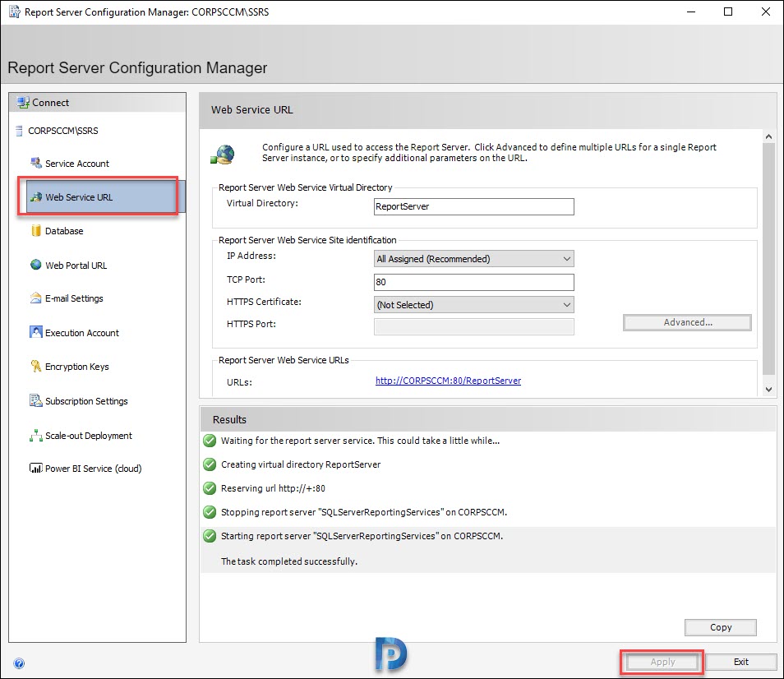The image size is (784, 679).
Task: Click the scrollbar down arrow
Action: point(768,389)
